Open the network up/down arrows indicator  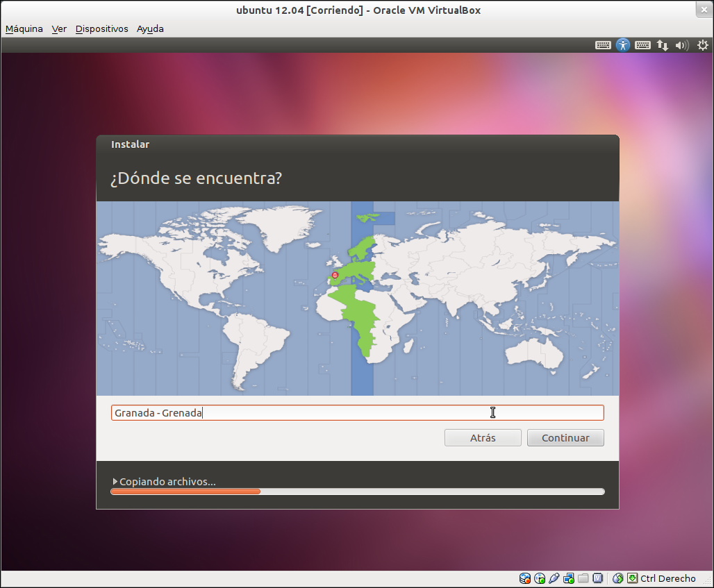[663, 45]
